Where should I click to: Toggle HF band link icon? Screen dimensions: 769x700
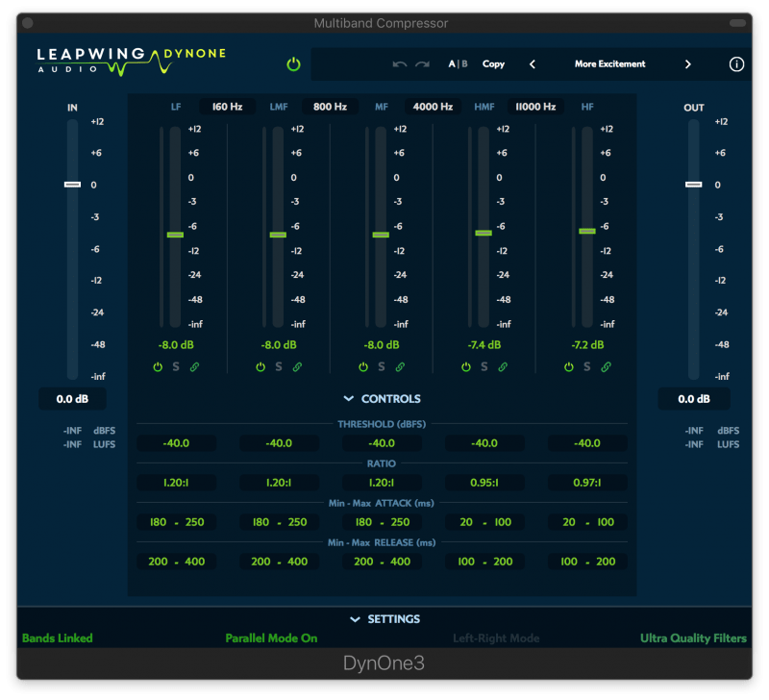point(607,366)
